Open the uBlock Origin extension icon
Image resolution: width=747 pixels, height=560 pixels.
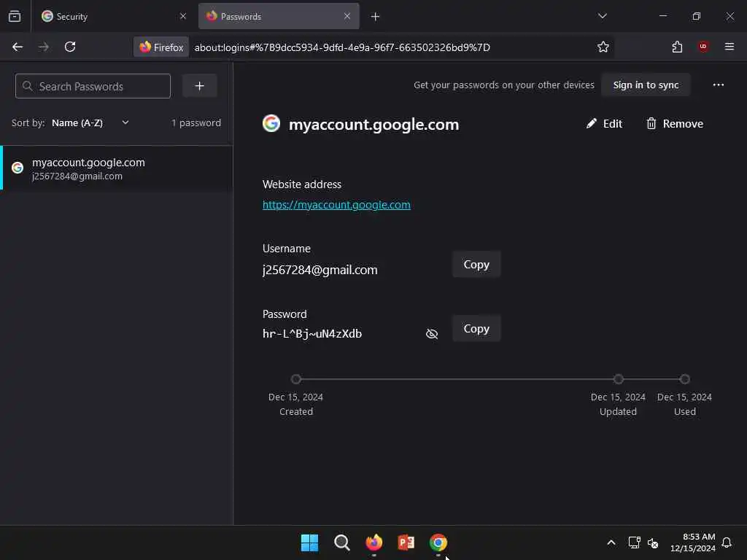703,46
